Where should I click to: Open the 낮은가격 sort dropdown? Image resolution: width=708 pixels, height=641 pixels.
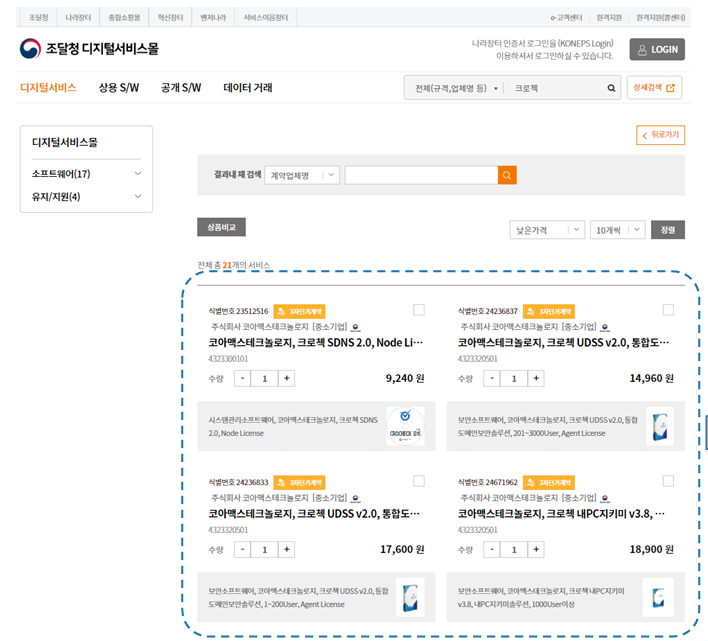click(x=547, y=230)
